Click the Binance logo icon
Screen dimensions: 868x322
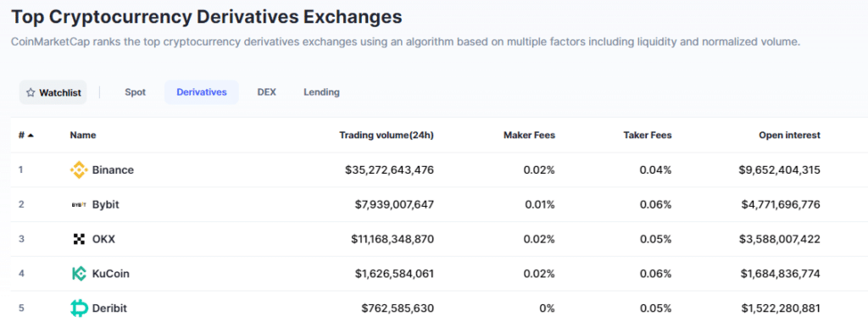pyautogui.click(x=79, y=169)
